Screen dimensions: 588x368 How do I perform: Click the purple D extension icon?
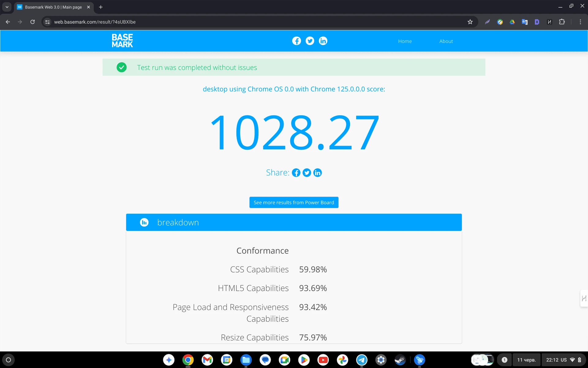point(537,22)
